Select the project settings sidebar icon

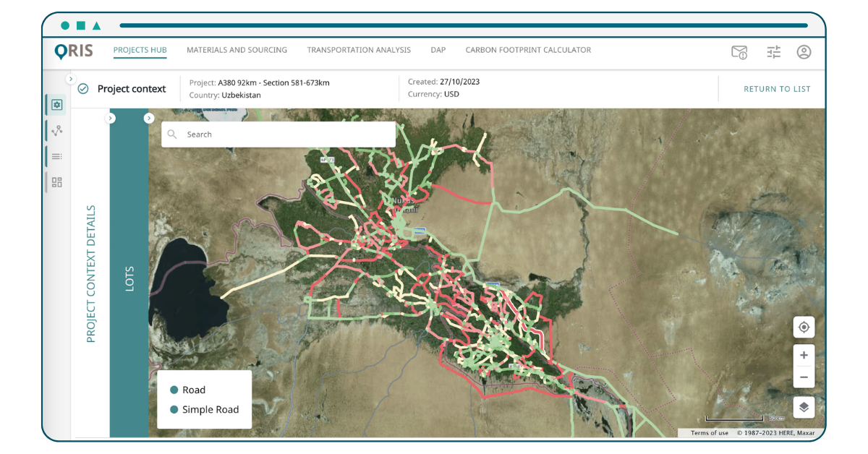57,105
